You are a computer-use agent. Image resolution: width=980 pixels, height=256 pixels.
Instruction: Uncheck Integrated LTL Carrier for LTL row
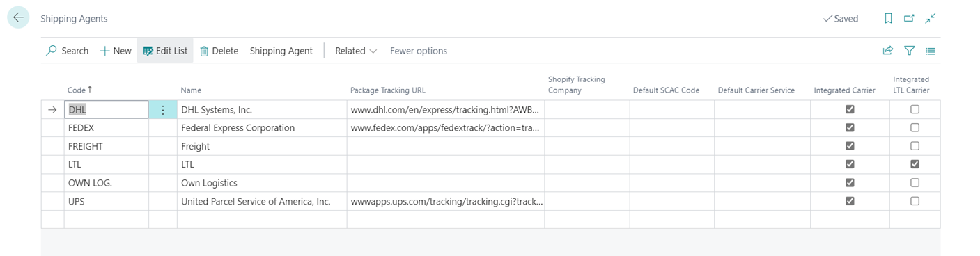915,164
